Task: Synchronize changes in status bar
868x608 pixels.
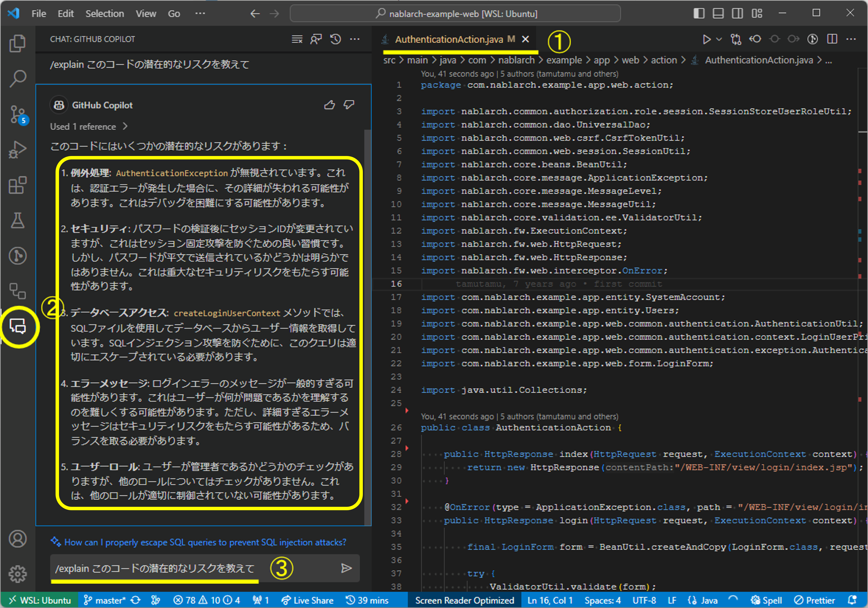Action: click(x=135, y=600)
